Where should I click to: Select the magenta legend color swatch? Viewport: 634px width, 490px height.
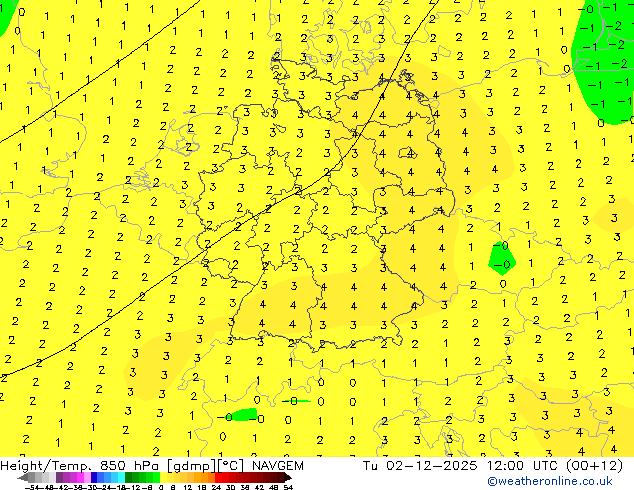click(x=80, y=477)
